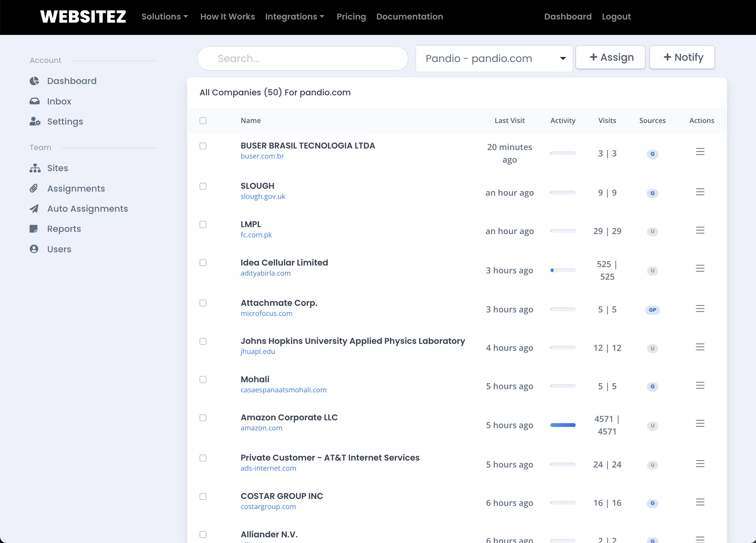Click the Assignments paperclip icon

pos(34,188)
